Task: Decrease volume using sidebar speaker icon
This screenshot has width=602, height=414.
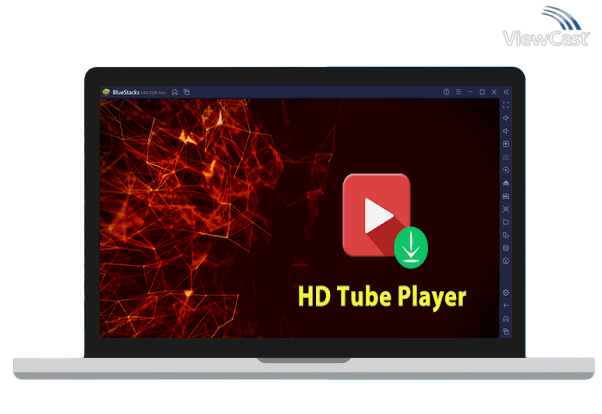Action: [506, 131]
